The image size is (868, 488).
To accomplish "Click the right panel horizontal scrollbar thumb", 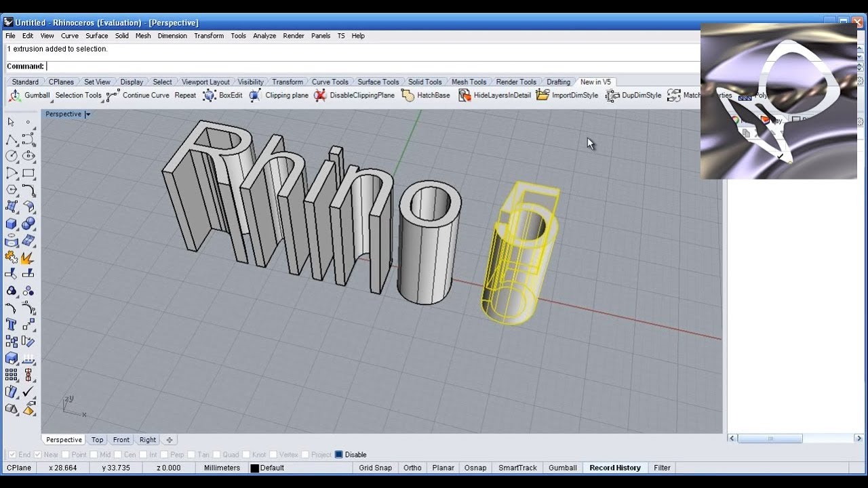I will [770, 439].
